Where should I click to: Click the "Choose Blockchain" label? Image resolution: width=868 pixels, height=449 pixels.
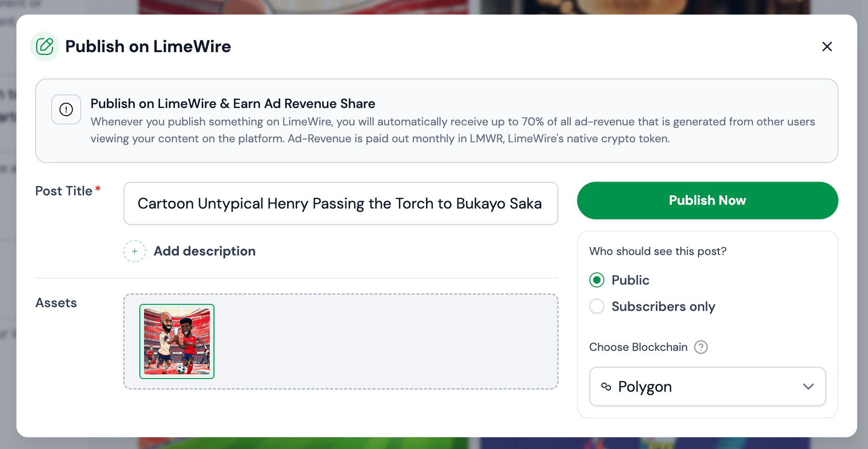[x=638, y=347]
